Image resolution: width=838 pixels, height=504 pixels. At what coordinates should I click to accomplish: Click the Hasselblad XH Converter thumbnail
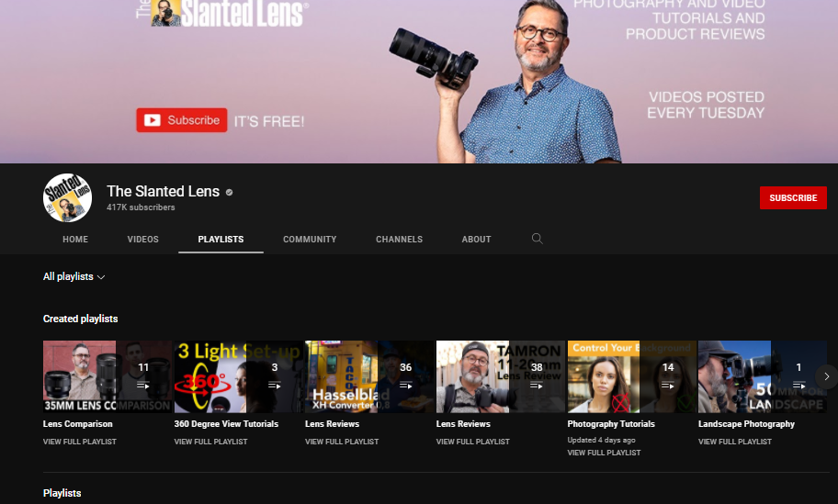(x=369, y=376)
